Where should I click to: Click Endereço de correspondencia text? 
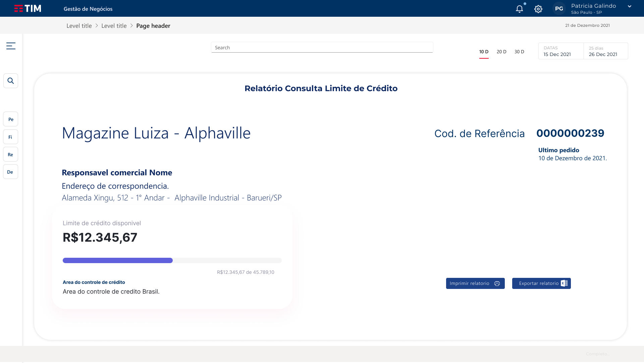pyautogui.click(x=115, y=186)
